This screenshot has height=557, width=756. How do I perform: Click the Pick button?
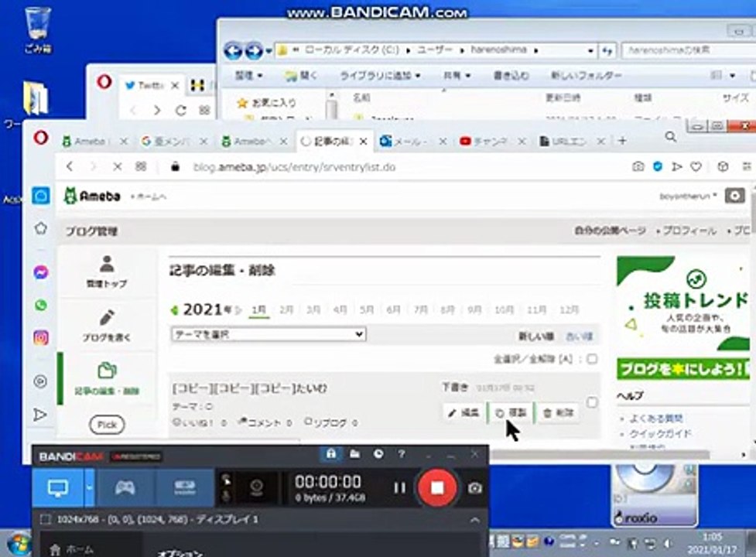(107, 425)
